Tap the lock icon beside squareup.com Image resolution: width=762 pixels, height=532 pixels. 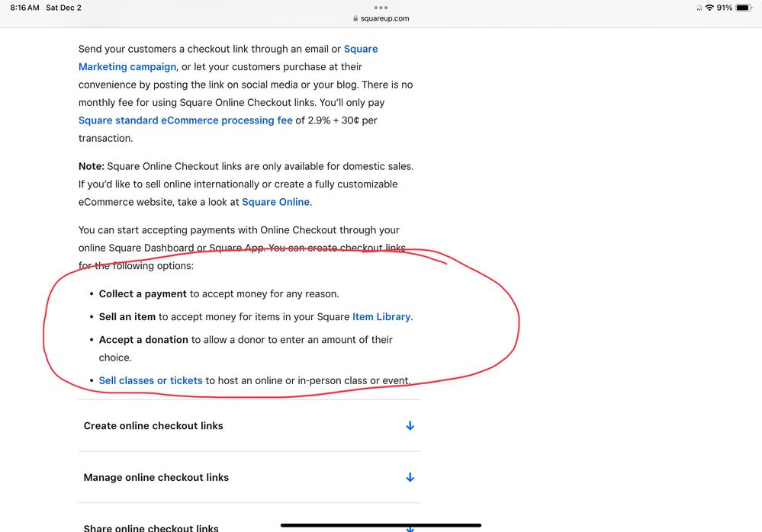tap(355, 19)
